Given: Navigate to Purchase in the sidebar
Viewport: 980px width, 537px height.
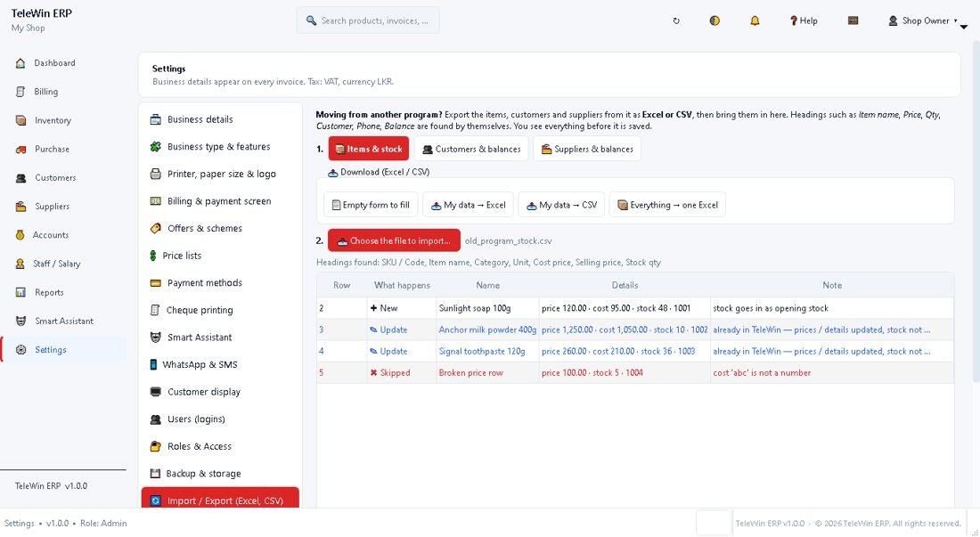Looking at the screenshot, I should point(52,150).
